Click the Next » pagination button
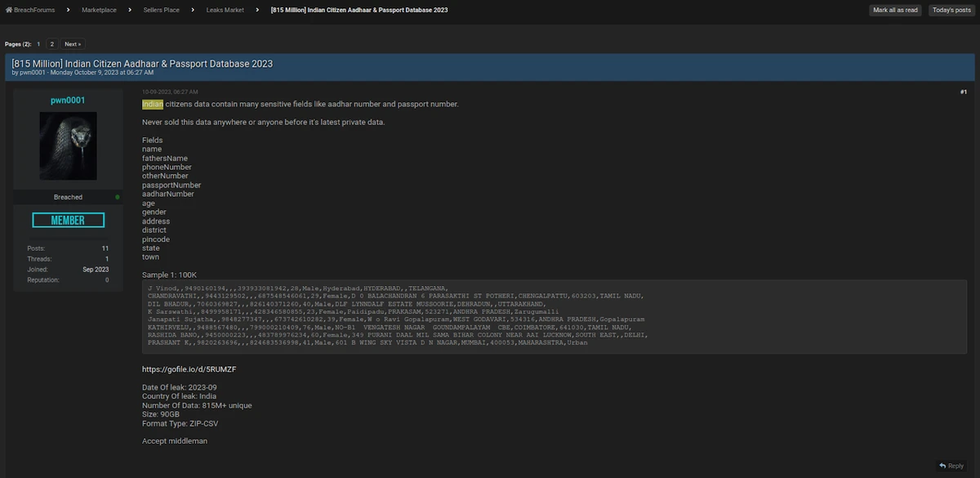 click(x=72, y=44)
